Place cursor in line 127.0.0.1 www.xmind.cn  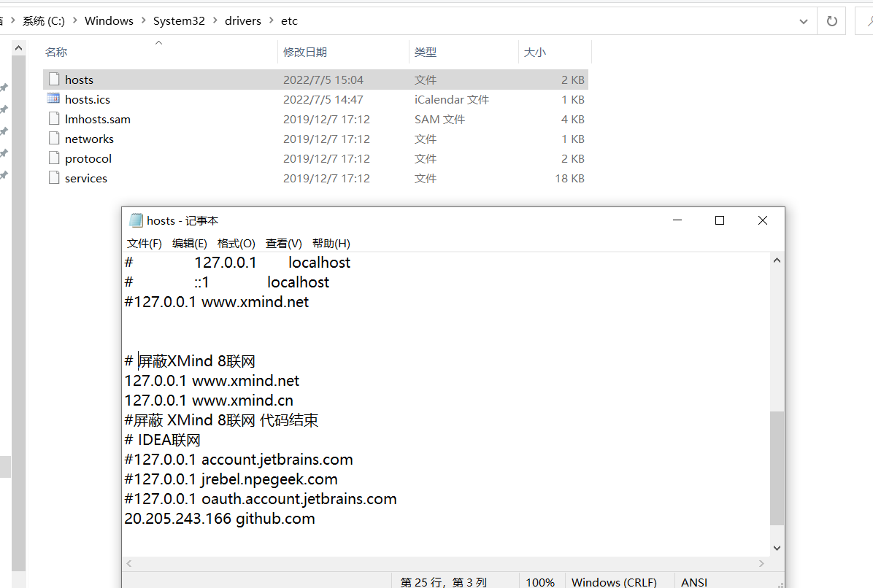(x=209, y=400)
